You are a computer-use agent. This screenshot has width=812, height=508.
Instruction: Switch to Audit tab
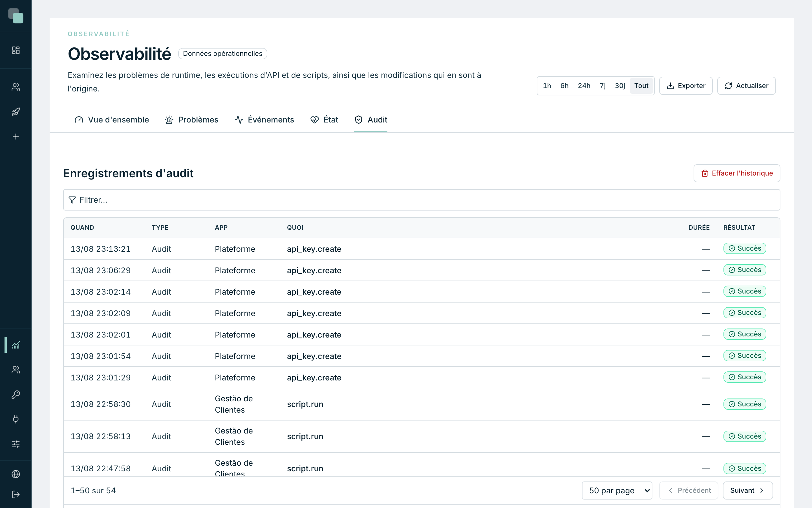(x=371, y=120)
